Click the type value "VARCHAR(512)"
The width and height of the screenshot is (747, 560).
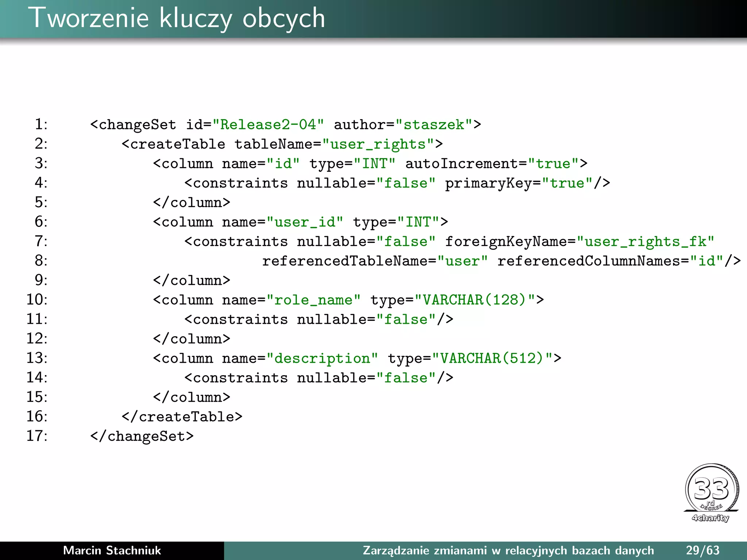tap(492, 358)
